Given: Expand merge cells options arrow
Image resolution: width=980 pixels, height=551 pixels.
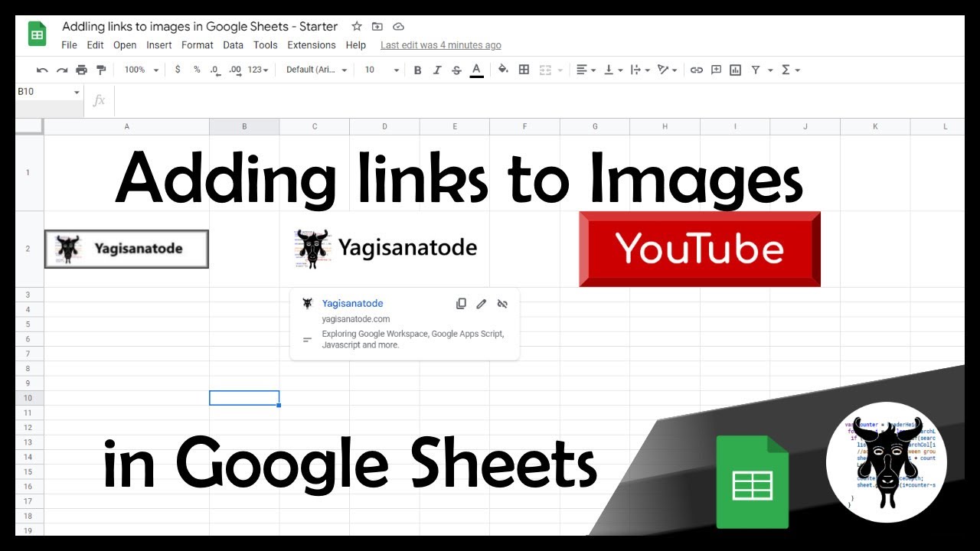Looking at the screenshot, I should point(560,70).
